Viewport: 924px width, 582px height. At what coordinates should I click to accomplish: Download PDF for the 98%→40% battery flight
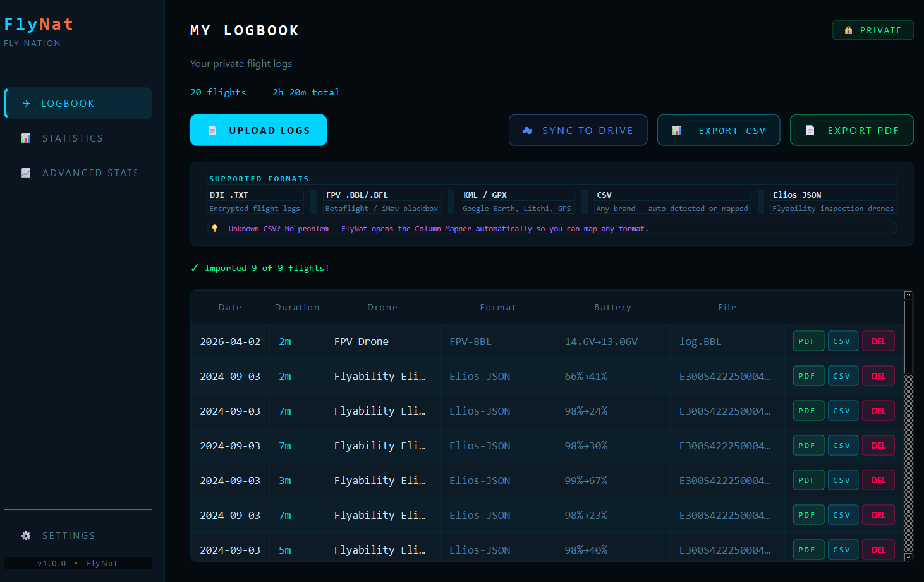tap(808, 550)
